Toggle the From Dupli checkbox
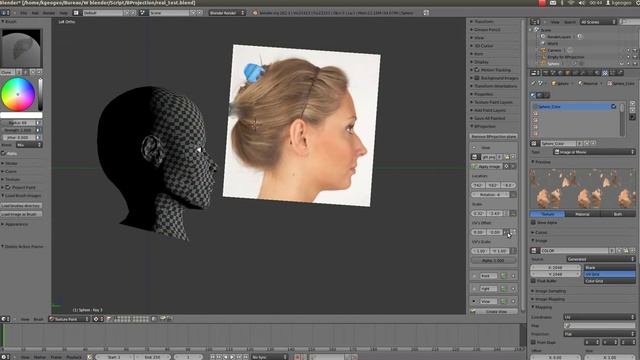Viewport: 640px width, 360px height. [533, 342]
